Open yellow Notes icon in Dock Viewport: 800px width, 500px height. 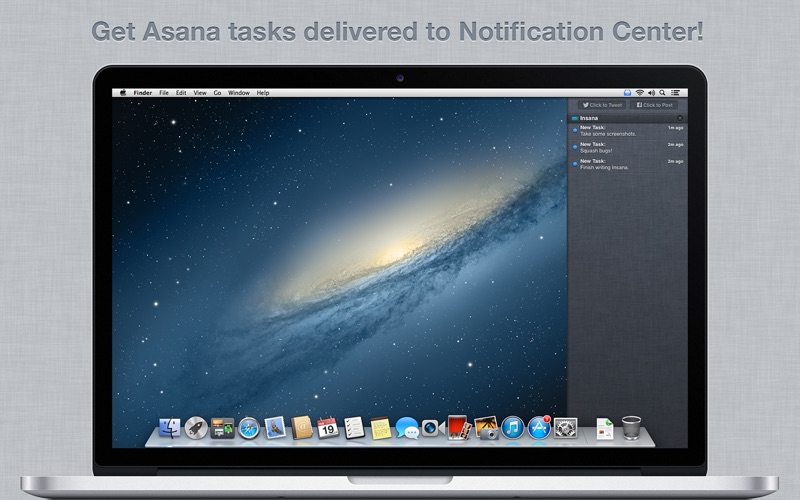pos(381,428)
